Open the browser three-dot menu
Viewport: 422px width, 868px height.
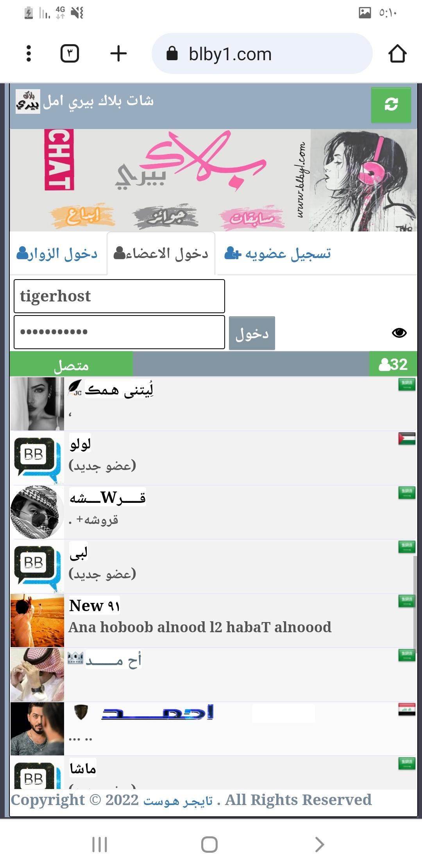29,54
